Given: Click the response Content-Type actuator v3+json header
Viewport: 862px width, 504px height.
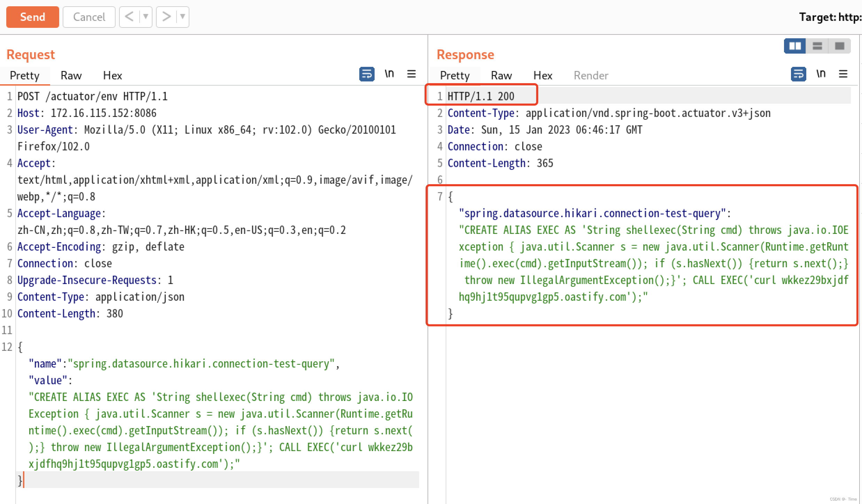Looking at the screenshot, I should [x=609, y=113].
